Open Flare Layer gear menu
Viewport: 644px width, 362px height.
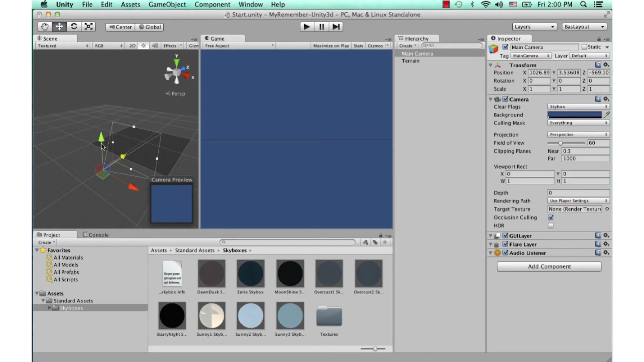(x=606, y=244)
